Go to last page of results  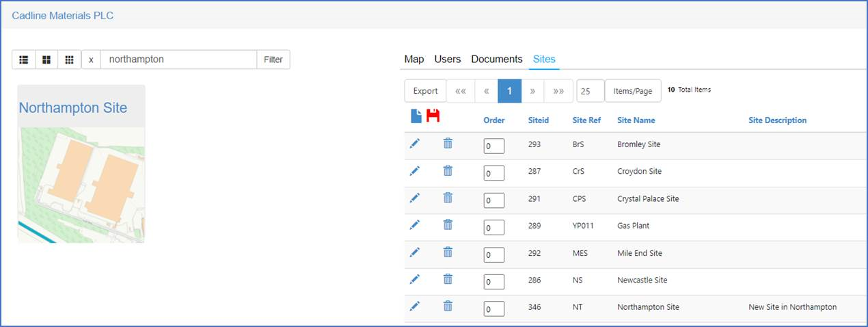coord(558,91)
